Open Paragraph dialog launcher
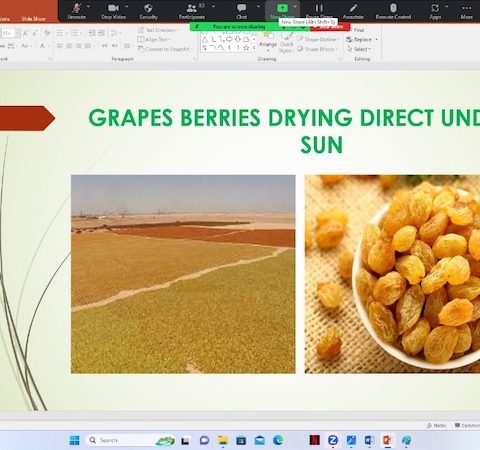The width and height of the screenshot is (480, 450). pyautogui.click(x=195, y=59)
